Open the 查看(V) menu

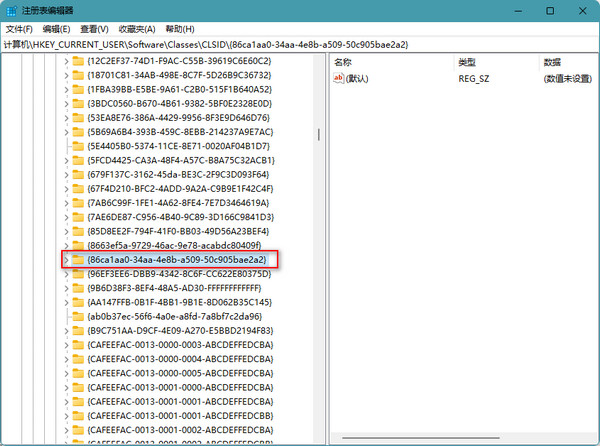94,29
